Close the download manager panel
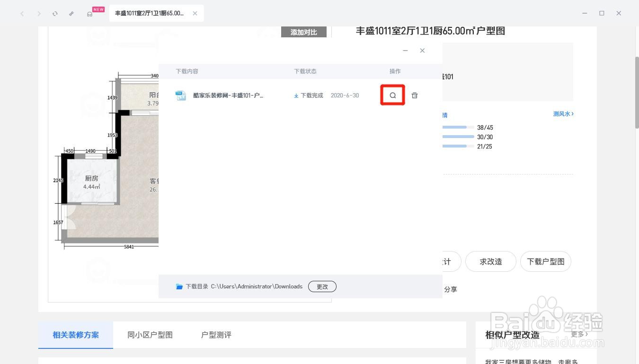The height and width of the screenshot is (364, 639). (x=422, y=51)
